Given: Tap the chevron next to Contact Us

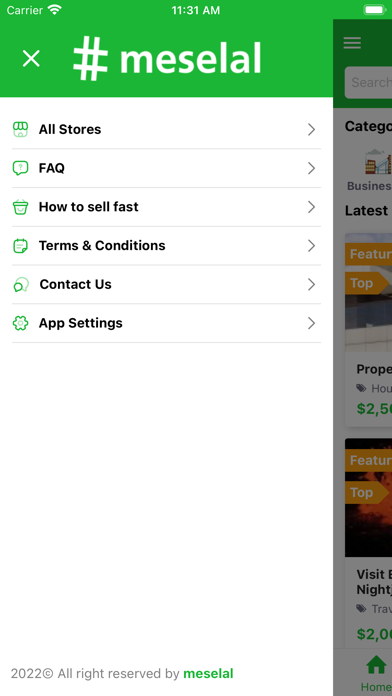Looking at the screenshot, I should 312,285.
